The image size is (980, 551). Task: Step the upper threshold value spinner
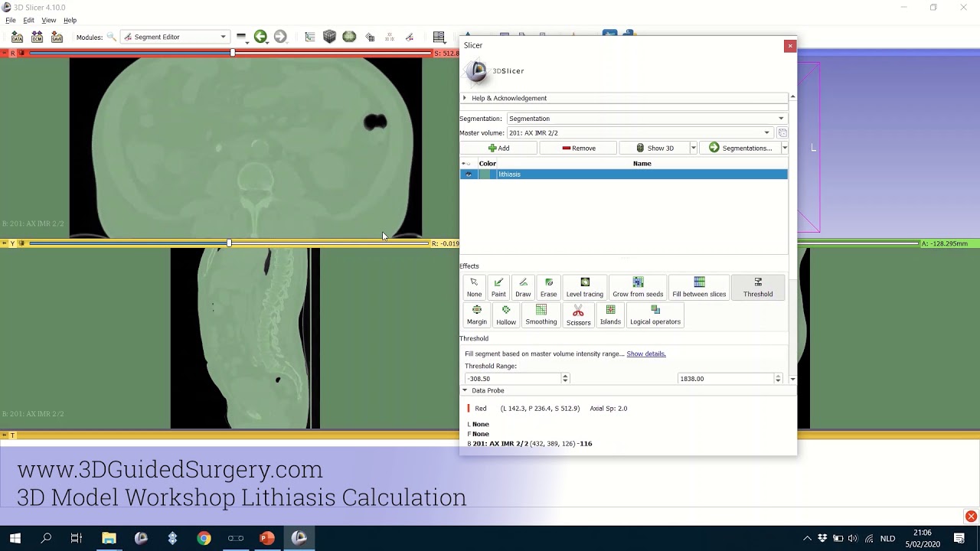pos(778,379)
